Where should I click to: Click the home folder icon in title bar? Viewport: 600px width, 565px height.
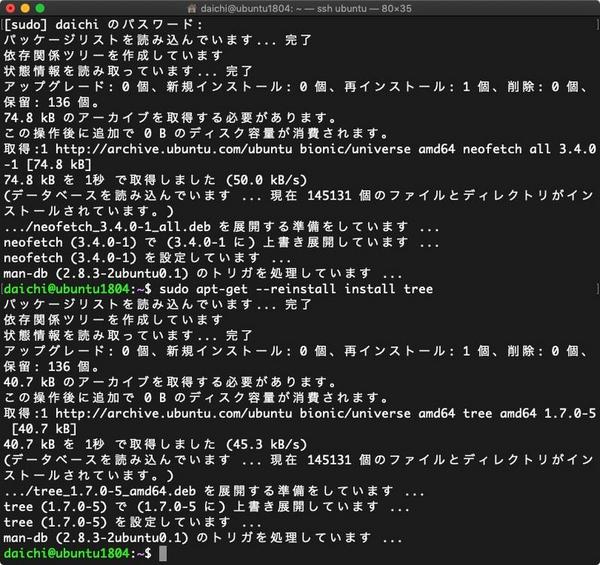[x=192, y=8]
